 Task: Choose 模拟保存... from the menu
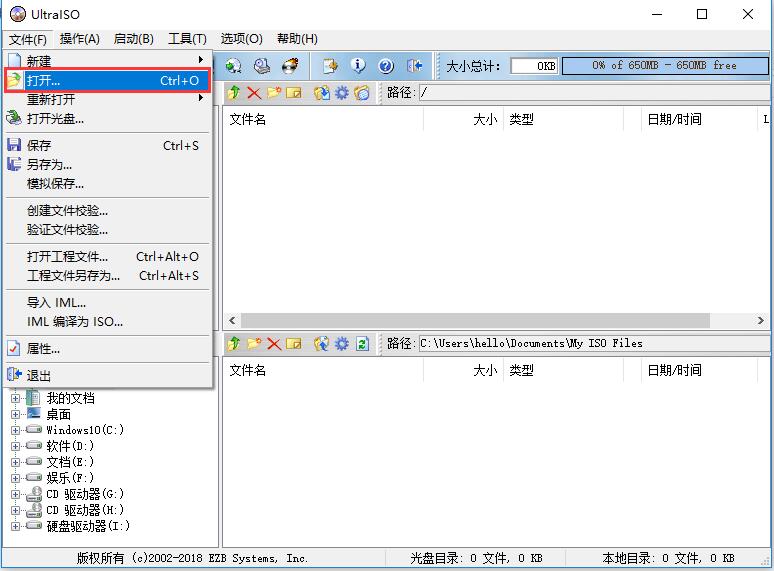108,184
